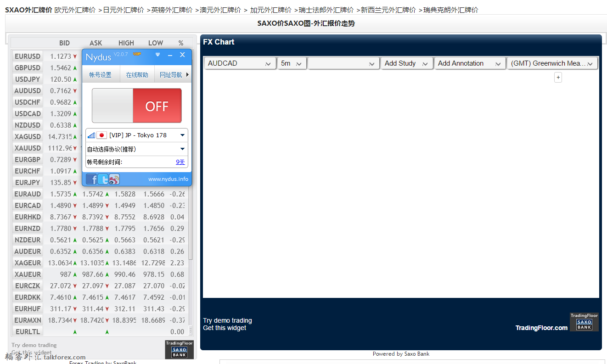Click the LOW column header
The width and height of the screenshot is (607, 364).
156,43
